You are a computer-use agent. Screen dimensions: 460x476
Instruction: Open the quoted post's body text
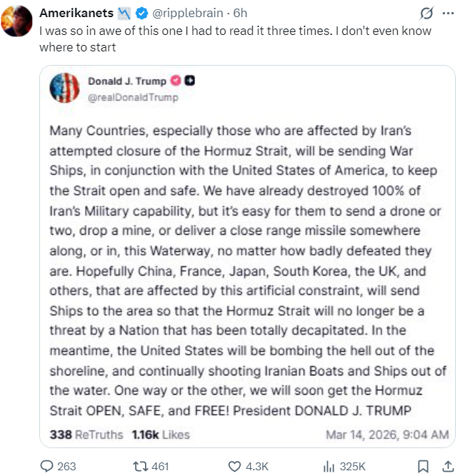click(x=249, y=271)
